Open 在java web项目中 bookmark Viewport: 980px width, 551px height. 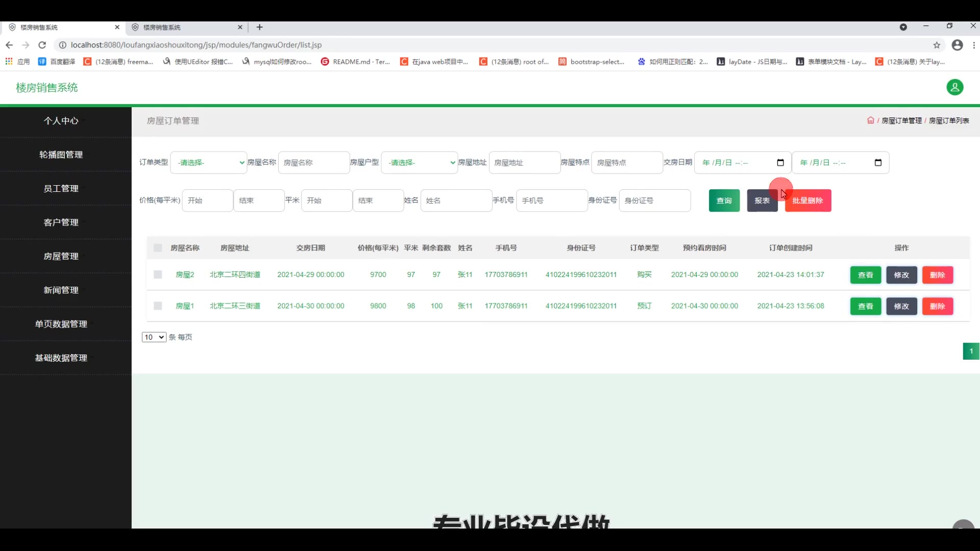click(x=434, y=62)
